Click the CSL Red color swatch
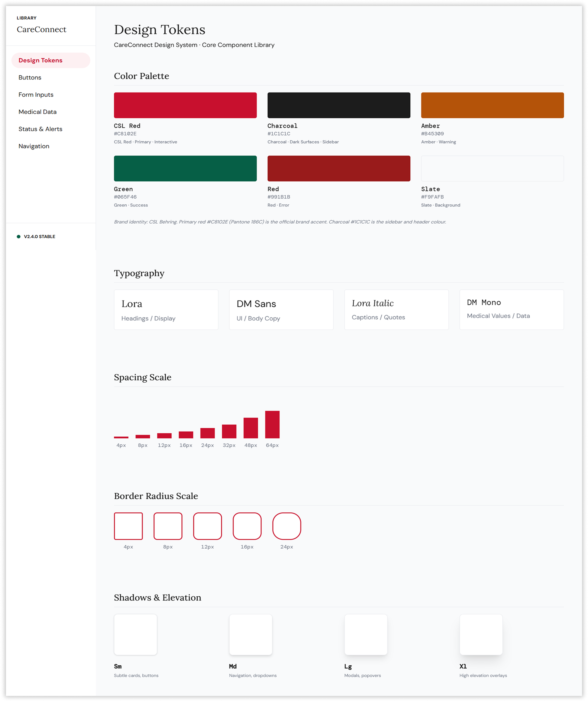 click(185, 105)
